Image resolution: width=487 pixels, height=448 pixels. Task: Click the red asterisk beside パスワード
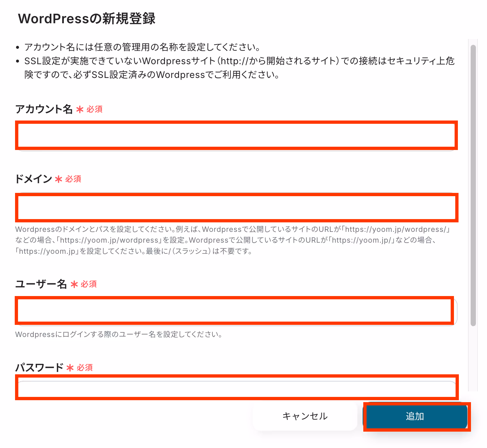[70, 368]
